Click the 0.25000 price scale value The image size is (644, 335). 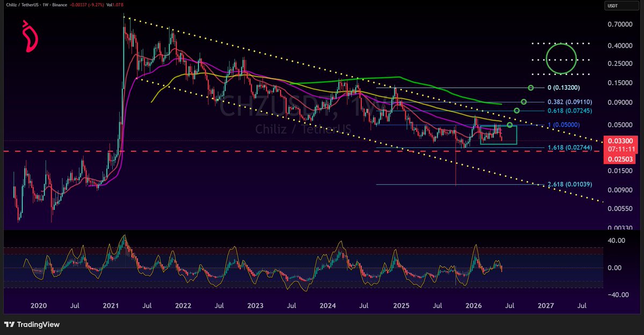point(619,63)
